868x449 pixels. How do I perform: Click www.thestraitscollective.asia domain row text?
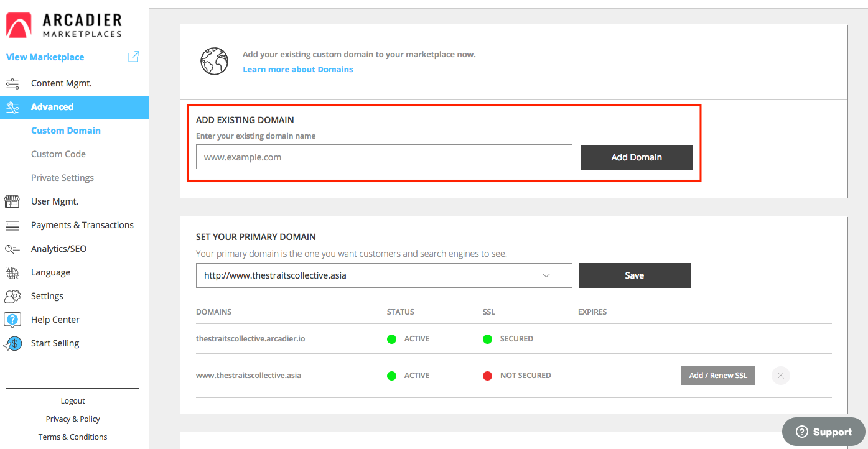pos(249,376)
